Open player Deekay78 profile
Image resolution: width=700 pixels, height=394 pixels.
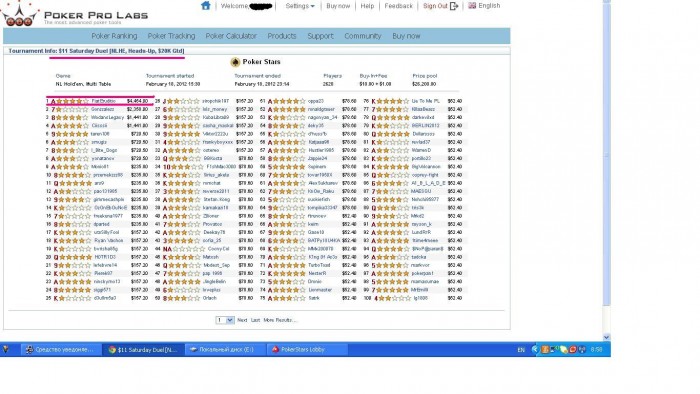click(x=214, y=232)
